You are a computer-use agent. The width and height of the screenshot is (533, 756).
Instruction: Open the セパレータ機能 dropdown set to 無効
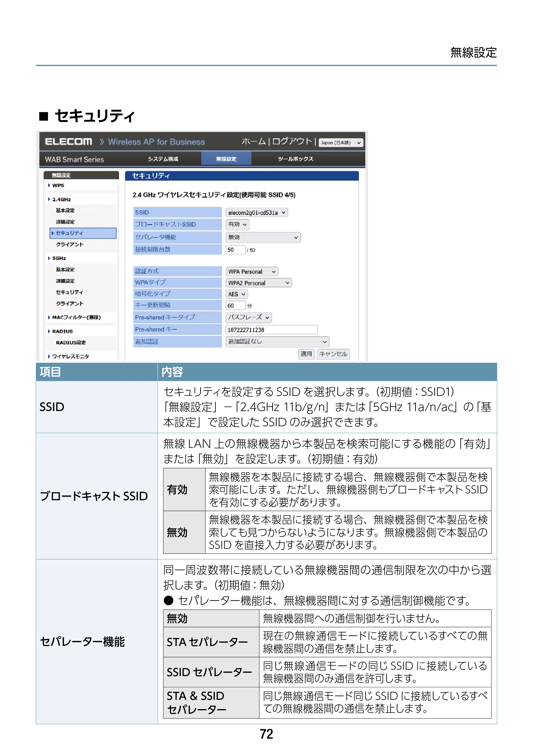pyautogui.click(x=263, y=237)
